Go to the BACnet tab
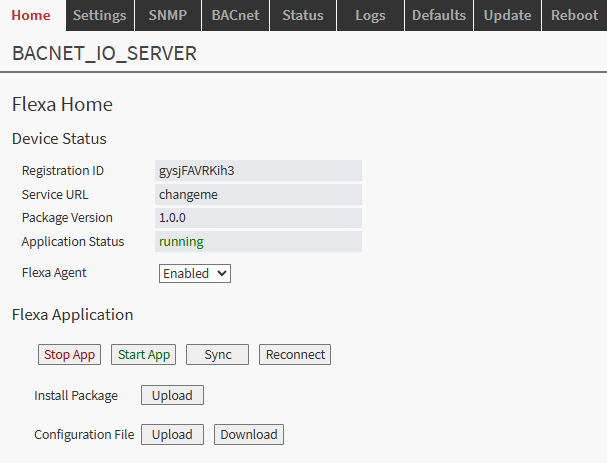The image size is (607, 463). point(235,15)
